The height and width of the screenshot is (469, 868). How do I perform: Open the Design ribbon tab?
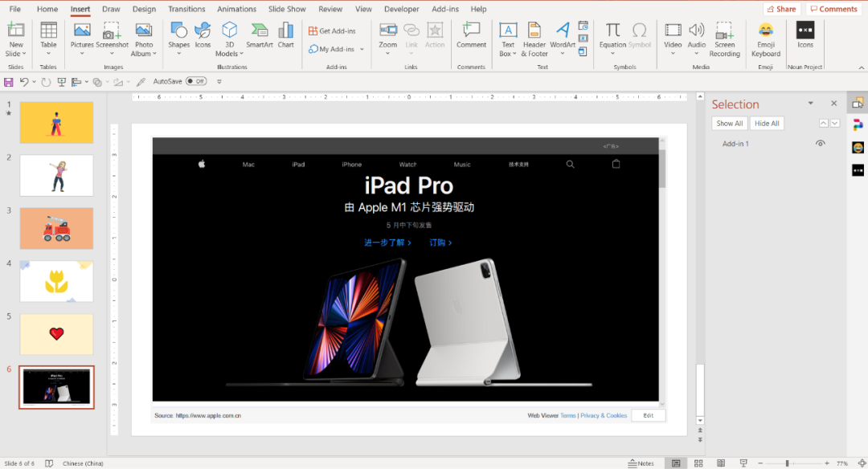point(144,10)
